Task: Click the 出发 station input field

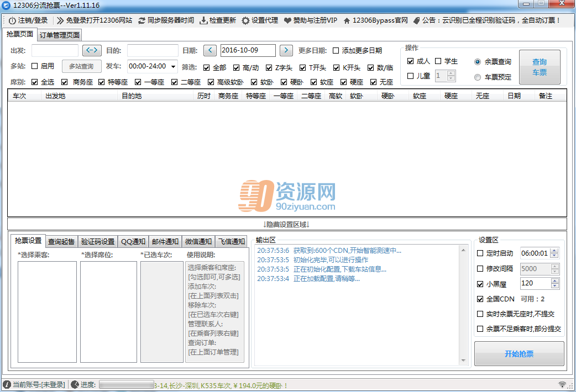Action: pos(55,50)
